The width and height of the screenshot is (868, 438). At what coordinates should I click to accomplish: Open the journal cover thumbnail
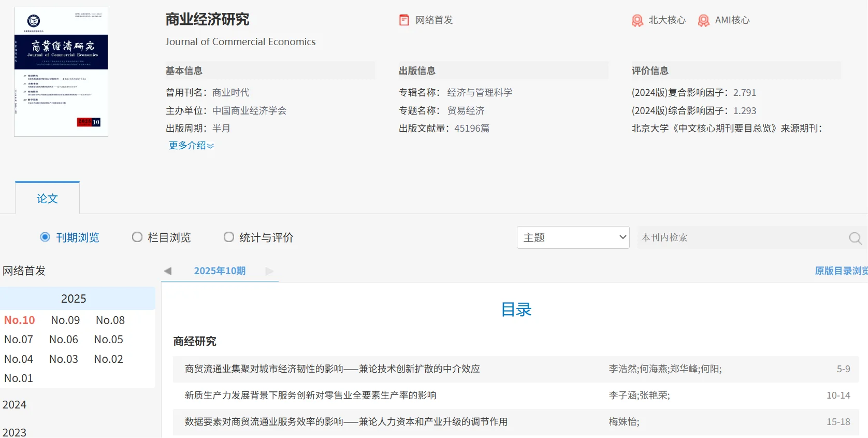tap(61, 72)
